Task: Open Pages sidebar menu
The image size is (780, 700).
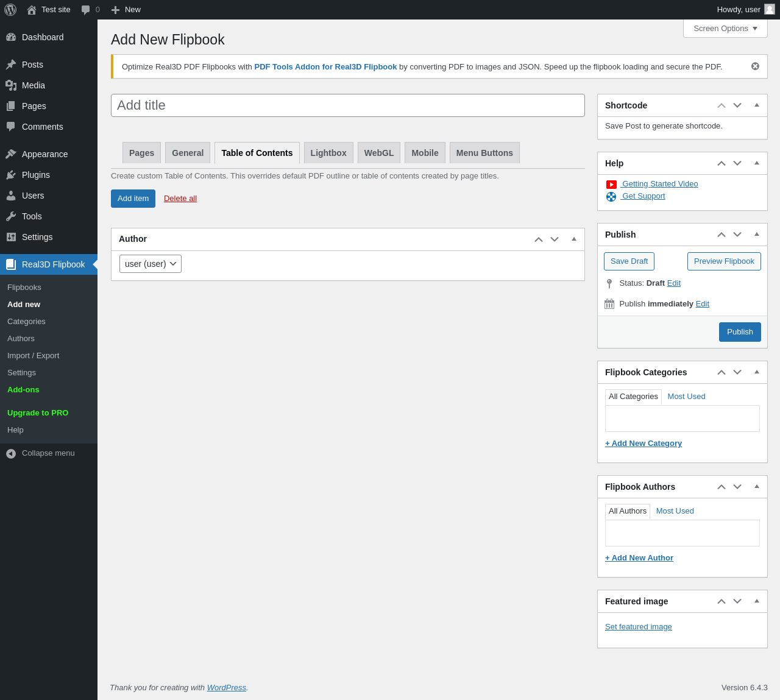Action: click(x=49, y=106)
